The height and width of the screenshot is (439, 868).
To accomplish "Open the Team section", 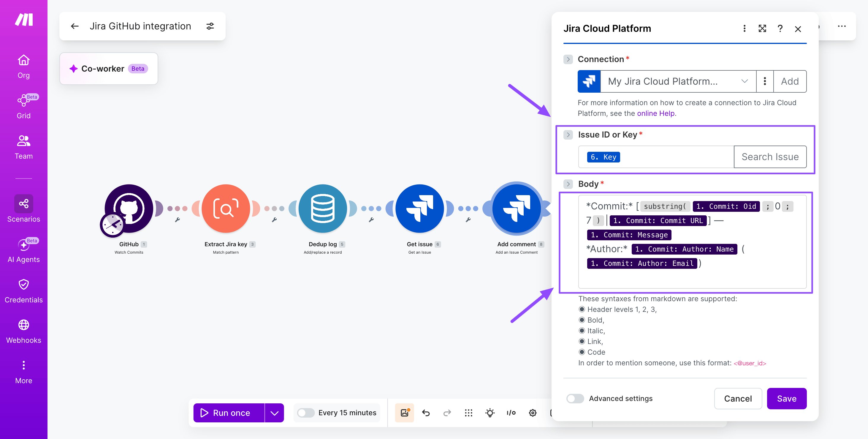I will [x=23, y=147].
